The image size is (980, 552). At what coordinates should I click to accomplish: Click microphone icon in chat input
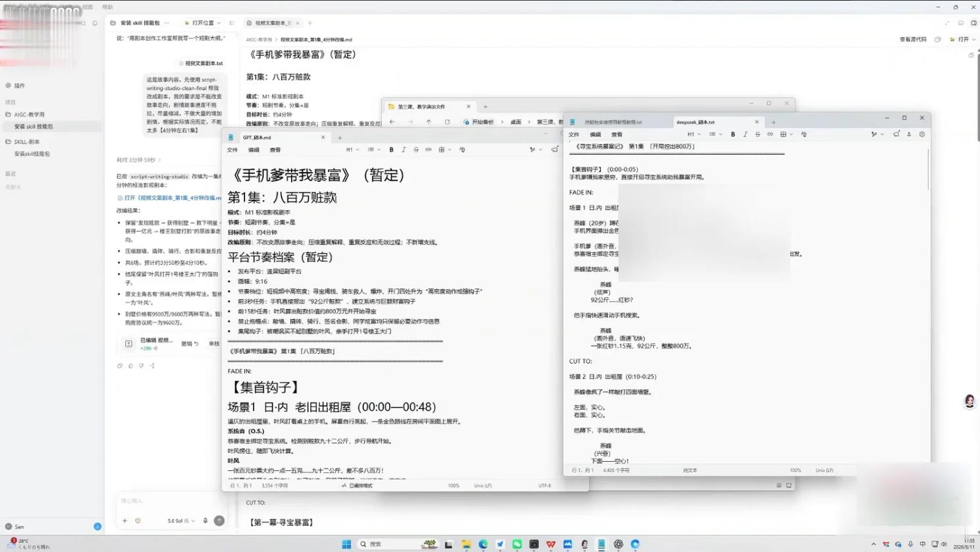coord(205,520)
